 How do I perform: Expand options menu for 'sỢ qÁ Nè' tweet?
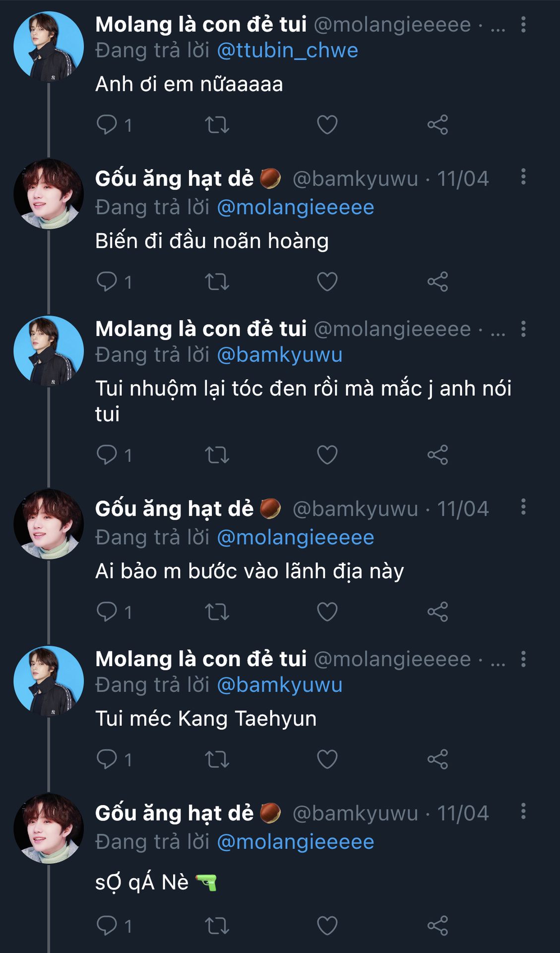[x=523, y=812]
